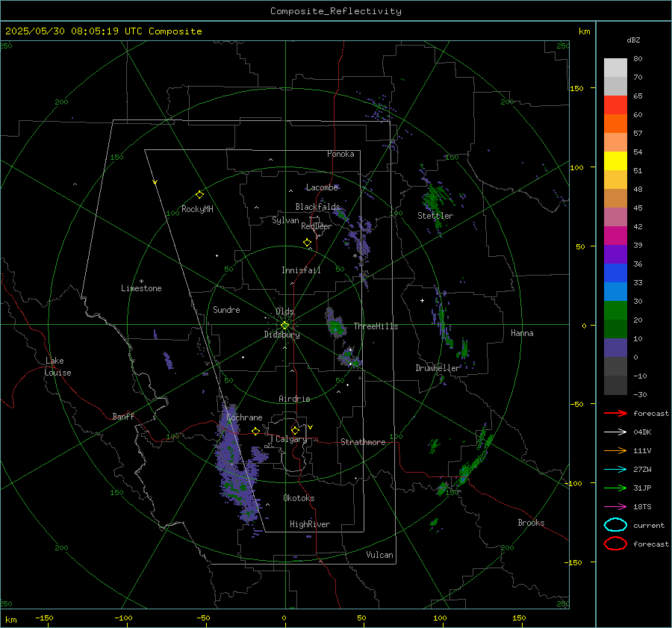Click the Innisfail label

tap(301, 270)
